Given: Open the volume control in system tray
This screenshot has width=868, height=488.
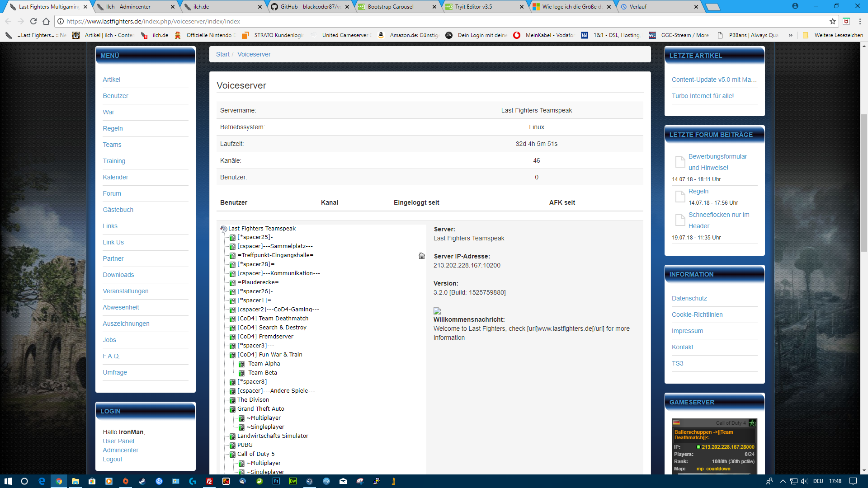Looking at the screenshot, I should 804,481.
